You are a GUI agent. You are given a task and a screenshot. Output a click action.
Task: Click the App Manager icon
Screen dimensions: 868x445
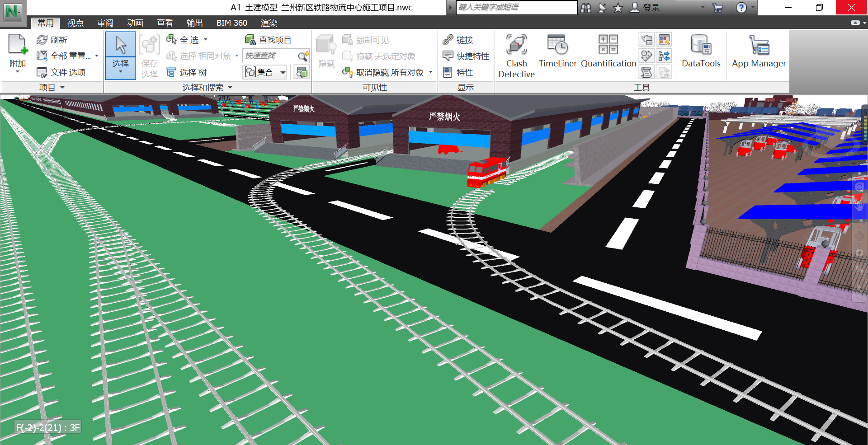(759, 45)
